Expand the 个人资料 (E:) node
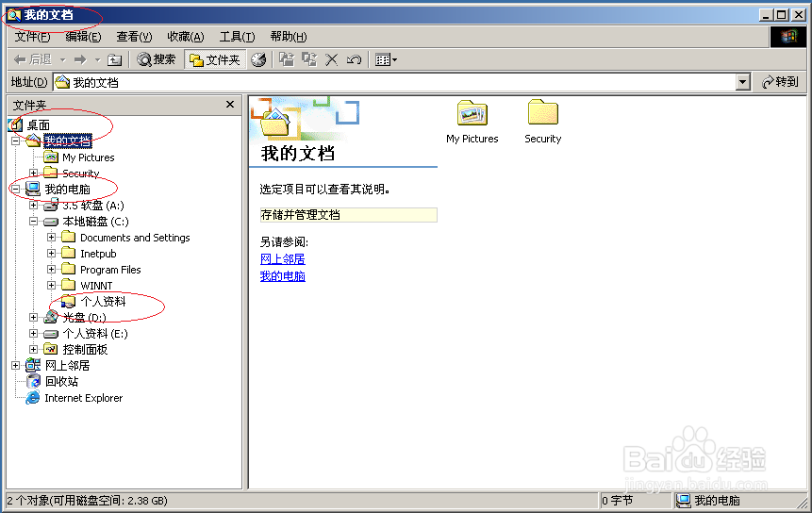 tap(33, 334)
